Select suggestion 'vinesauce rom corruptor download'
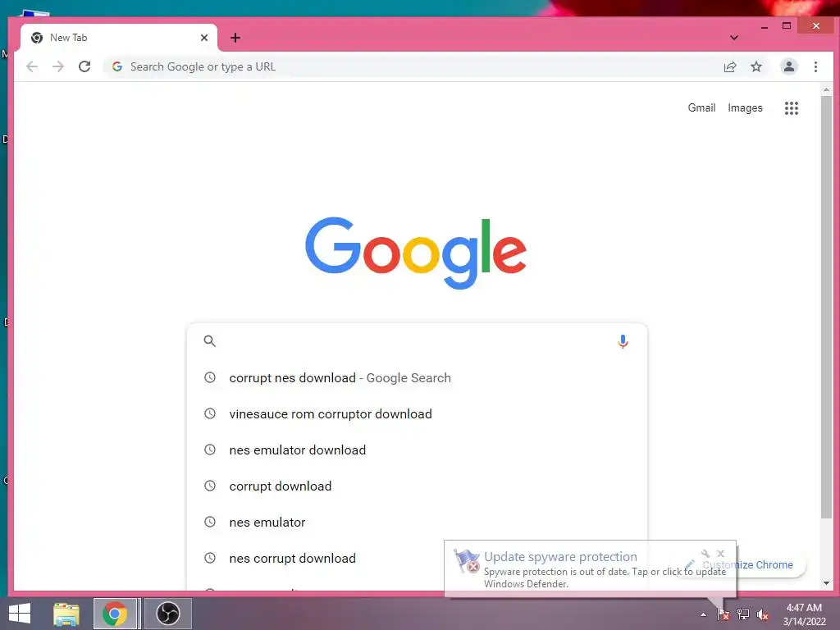This screenshot has height=630, width=840. [x=417, y=413]
